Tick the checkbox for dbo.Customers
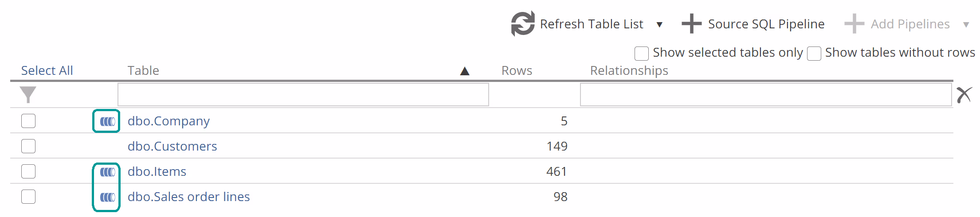This screenshot has height=217, width=980. (28, 146)
